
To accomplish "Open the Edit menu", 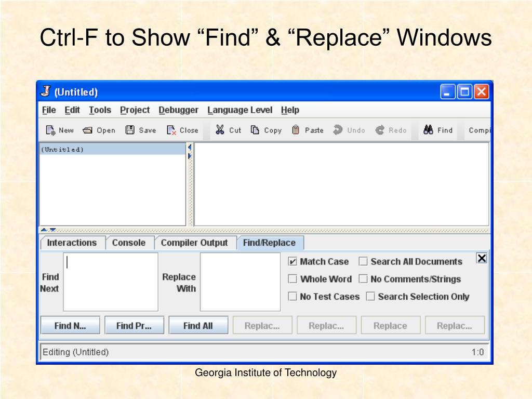I will point(72,110).
